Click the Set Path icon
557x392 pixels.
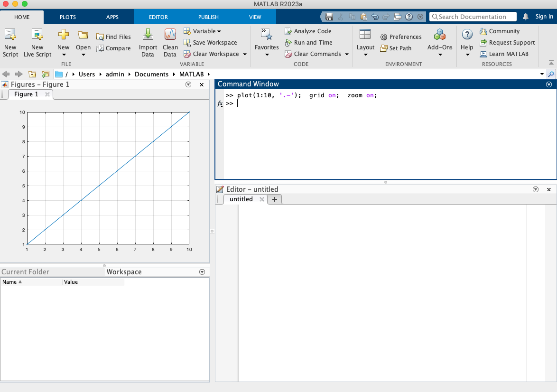coord(384,48)
